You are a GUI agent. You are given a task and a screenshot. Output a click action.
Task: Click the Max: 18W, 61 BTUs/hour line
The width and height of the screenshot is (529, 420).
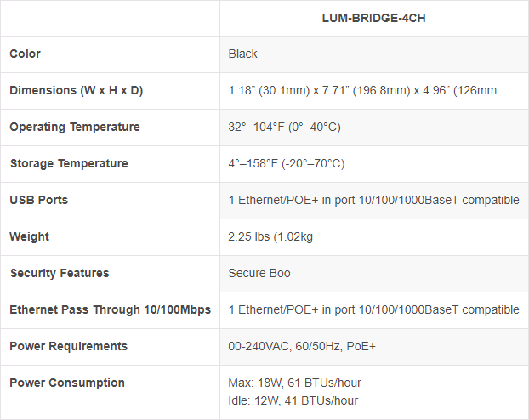(295, 383)
